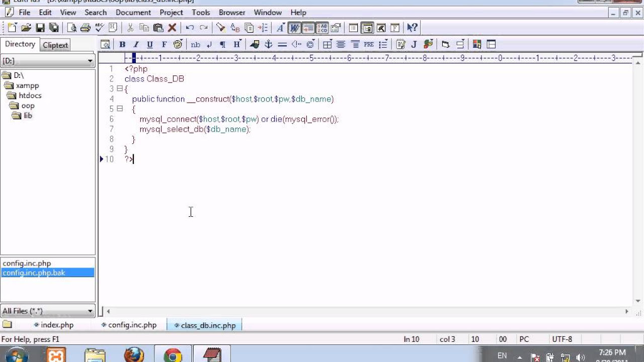This screenshot has height=362, width=644.
Task: Open a file using the Open folder icon
Action: point(26,28)
